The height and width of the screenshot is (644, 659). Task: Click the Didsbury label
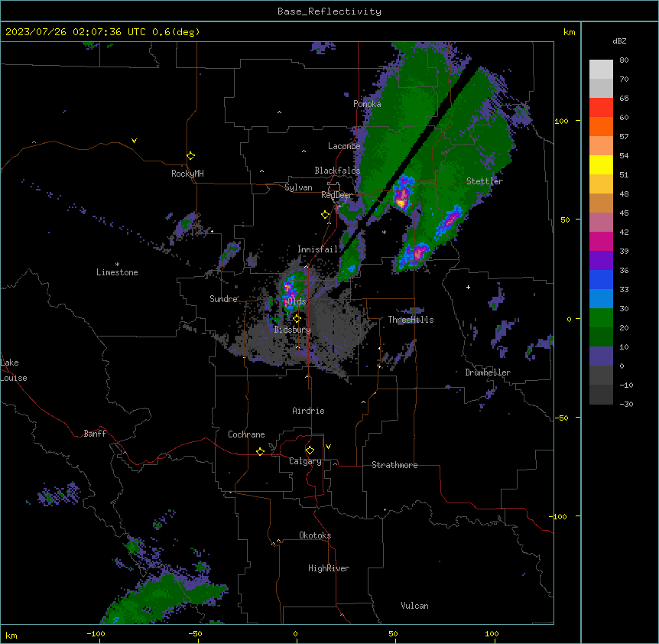293,330
